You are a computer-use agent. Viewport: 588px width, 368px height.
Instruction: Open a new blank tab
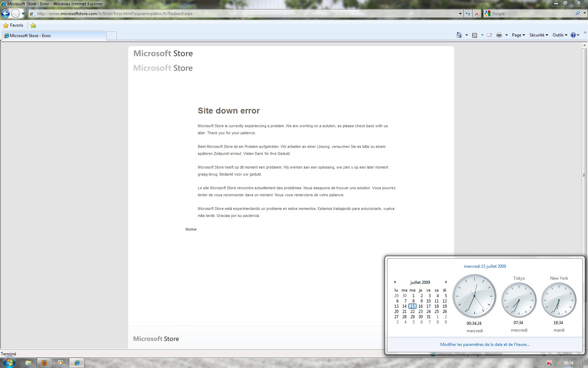112,36
